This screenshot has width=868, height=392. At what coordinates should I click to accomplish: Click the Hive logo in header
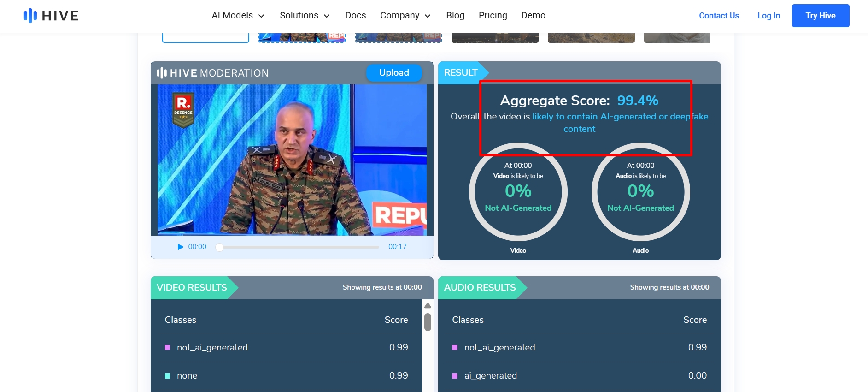tap(51, 16)
